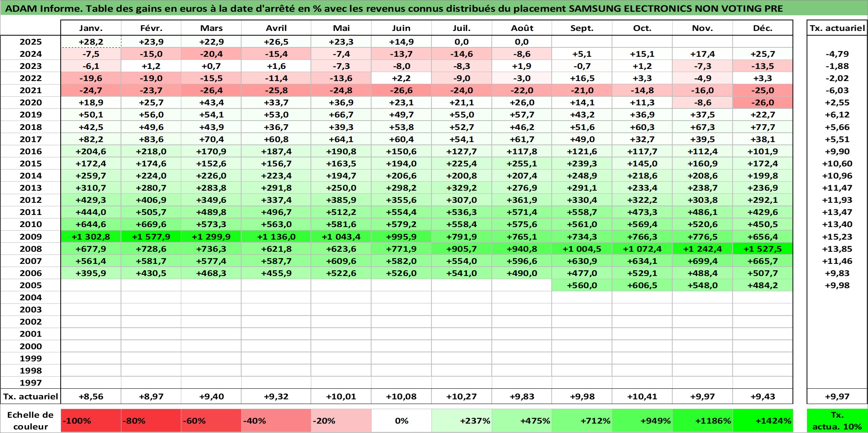This screenshot has width=868, height=433.
Task: Click the -60% color scale swatch
Action: pyautogui.click(x=211, y=421)
